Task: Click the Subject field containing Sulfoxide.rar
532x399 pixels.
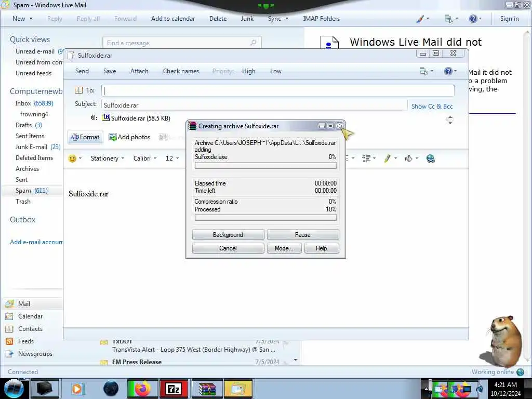Action: pos(254,105)
